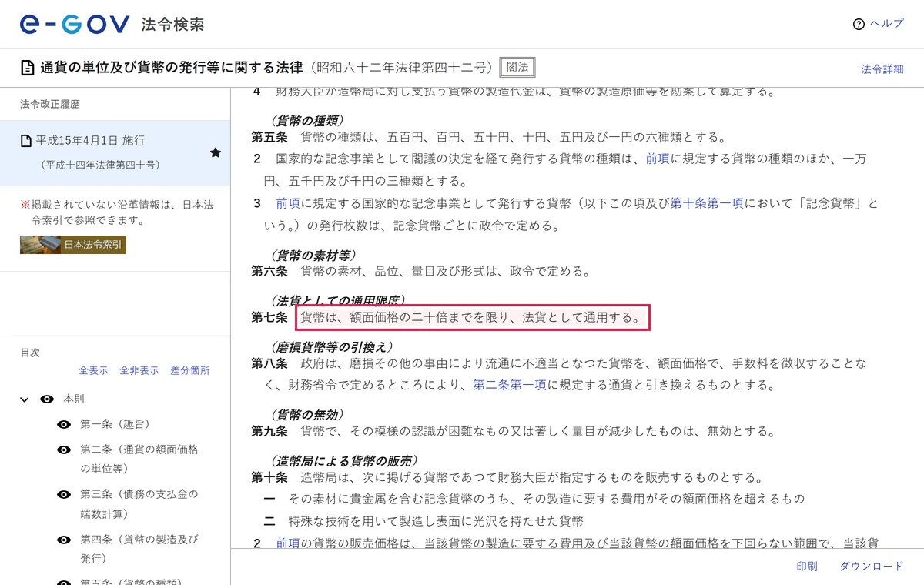Click the 閣法 badge

tap(517, 67)
